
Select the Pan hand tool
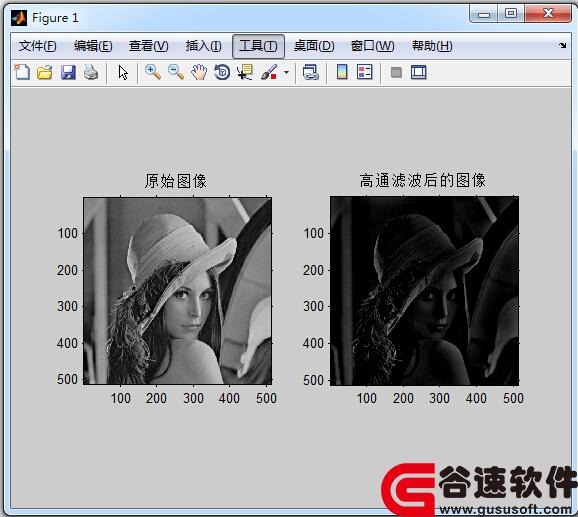pos(199,72)
